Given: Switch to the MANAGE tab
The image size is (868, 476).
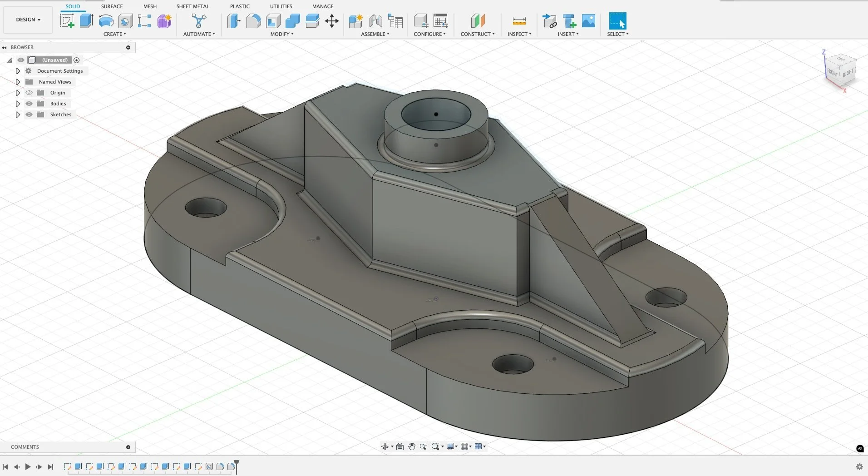Looking at the screenshot, I should click(x=323, y=6).
